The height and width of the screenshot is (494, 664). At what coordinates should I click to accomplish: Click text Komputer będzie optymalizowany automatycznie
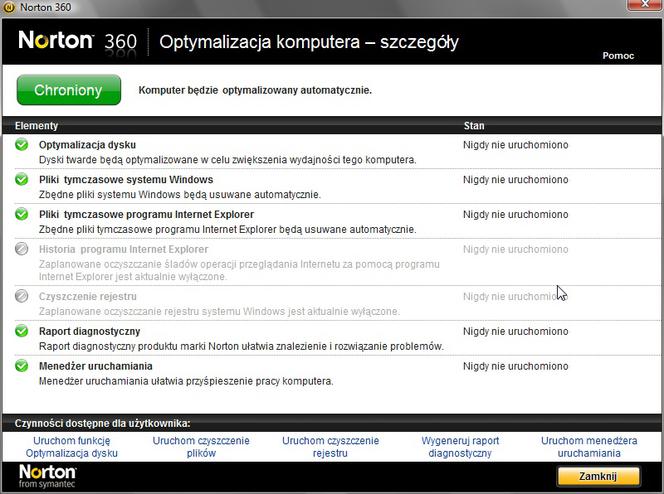(255, 90)
